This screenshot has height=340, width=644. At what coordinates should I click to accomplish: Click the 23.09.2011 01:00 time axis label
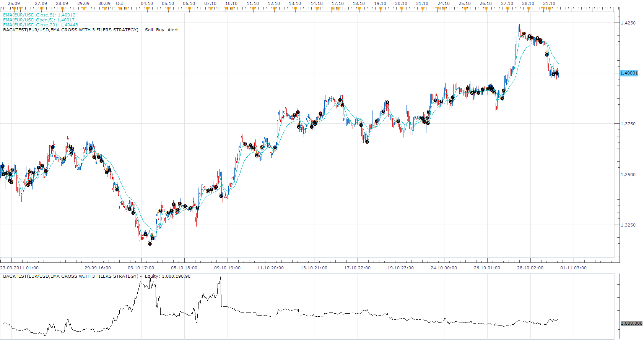tap(20, 268)
